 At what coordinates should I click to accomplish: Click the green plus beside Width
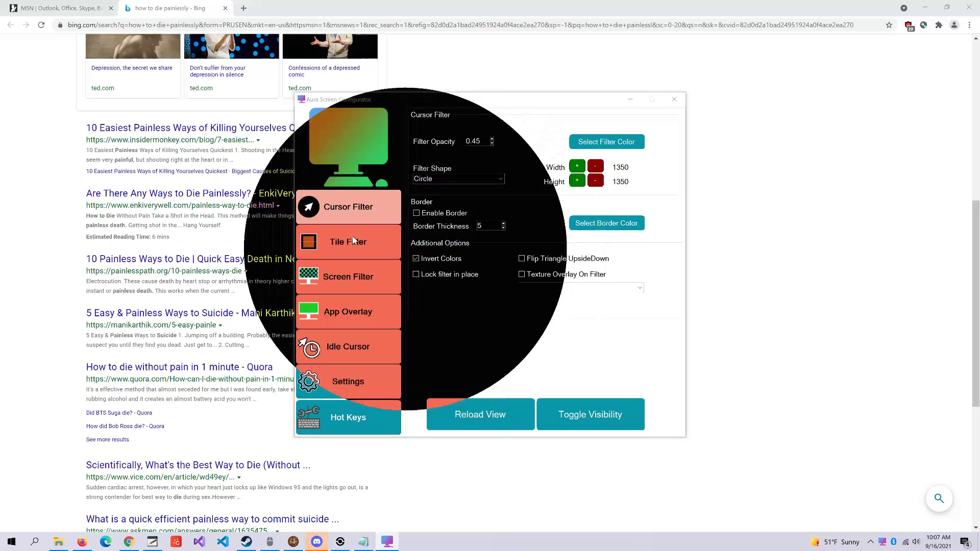point(577,166)
